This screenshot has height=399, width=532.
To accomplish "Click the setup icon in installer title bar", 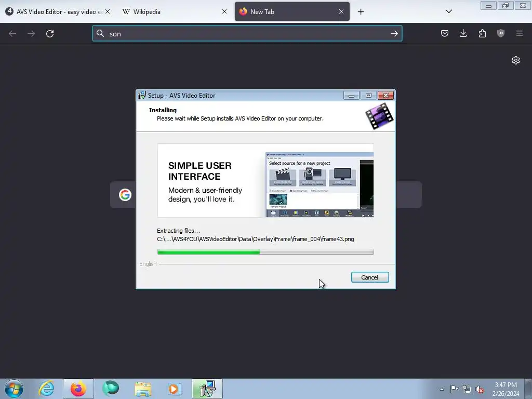I will [142, 96].
